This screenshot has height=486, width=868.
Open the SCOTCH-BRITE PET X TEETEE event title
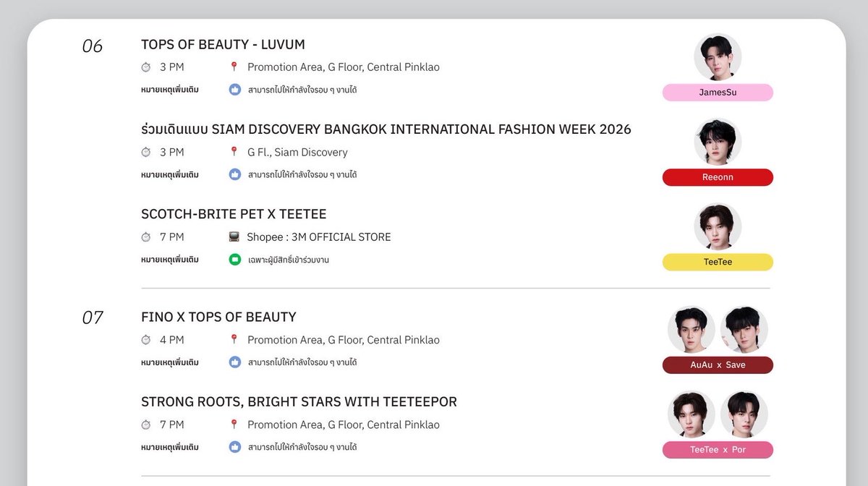pos(234,214)
